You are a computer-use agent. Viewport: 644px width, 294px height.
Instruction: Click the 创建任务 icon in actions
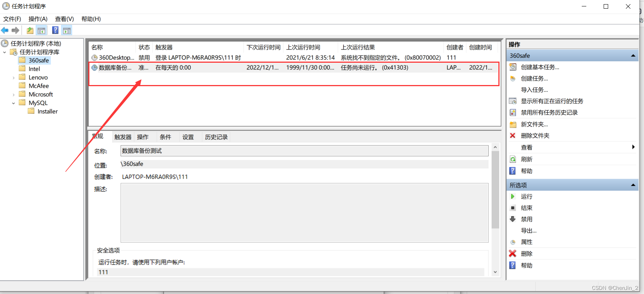(513, 79)
